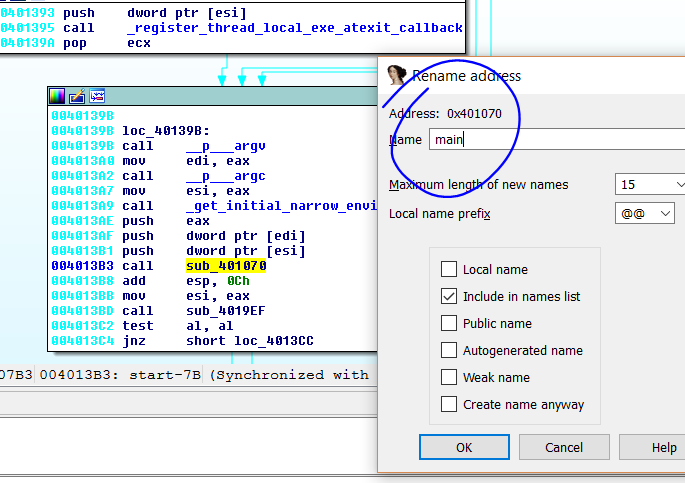The height and width of the screenshot is (483, 685).
Task: Enable the Local name checkbox
Action: pos(449,269)
